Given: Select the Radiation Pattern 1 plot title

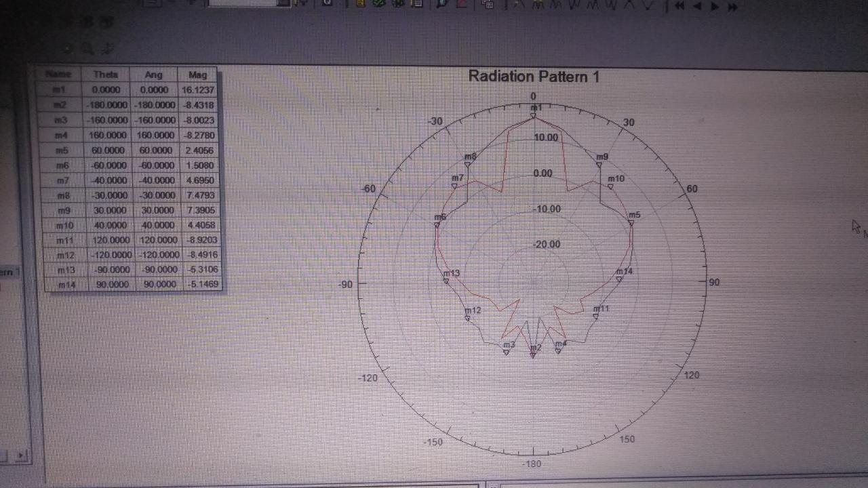Looking at the screenshot, I should coord(534,76).
